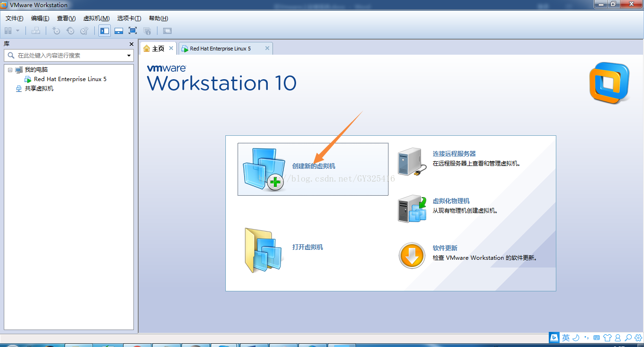This screenshot has height=347, width=644.
Task: Toggle the 英 language mode in IME bar
Action: [566, 338]
